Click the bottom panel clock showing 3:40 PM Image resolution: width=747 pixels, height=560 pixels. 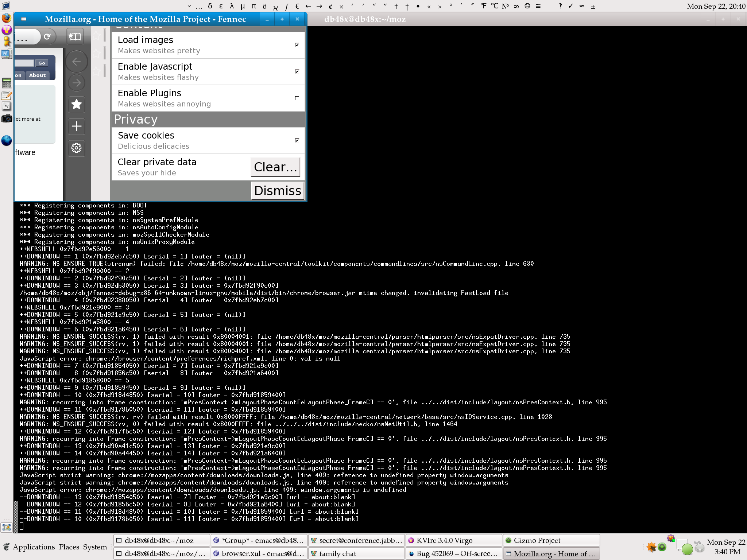pyautogui.click(x=726, y=547)
